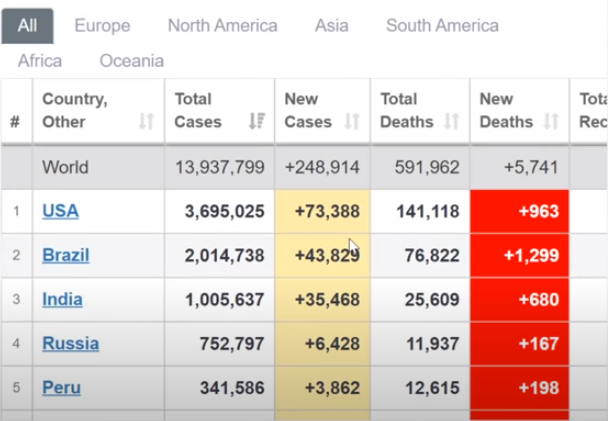This screenshot has height=421, width=608.
Task: Select Peru total cases 341,586
Action: pyautogui.click(x=232, y=388)
